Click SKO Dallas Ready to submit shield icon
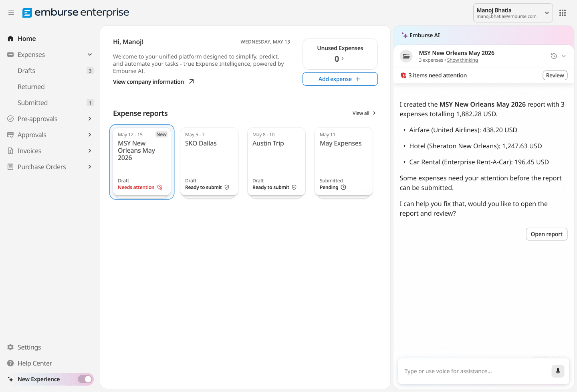The image size is (577, 392). click(x=227, y=187)
